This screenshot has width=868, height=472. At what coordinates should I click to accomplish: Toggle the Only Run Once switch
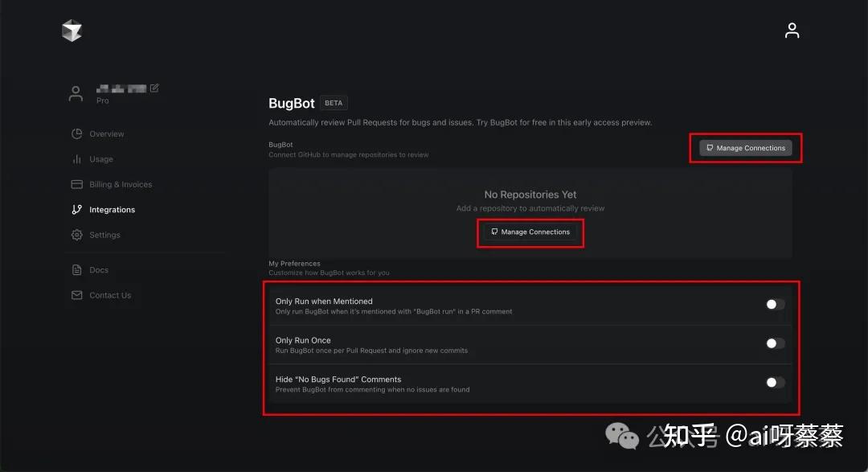coord(775,343)
